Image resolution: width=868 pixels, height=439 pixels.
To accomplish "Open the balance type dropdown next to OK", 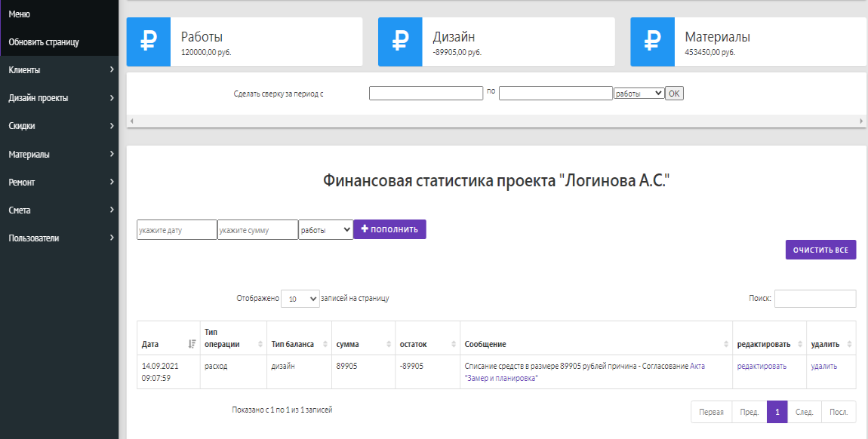I will click(639, 94).
